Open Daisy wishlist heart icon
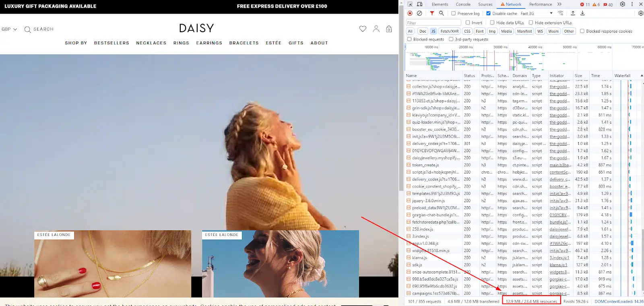644x306 pixels. tap(363, 29)
